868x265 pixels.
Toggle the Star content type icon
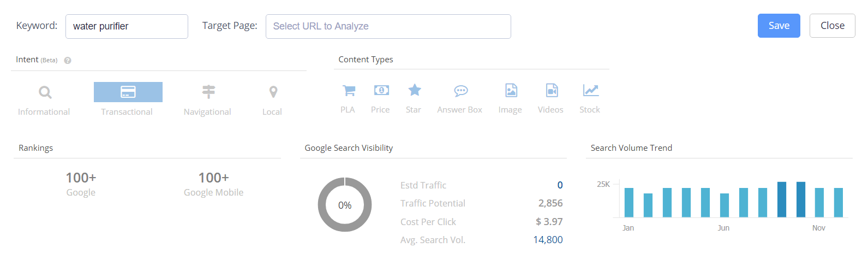pyautogui.click(x=415, y=90)
